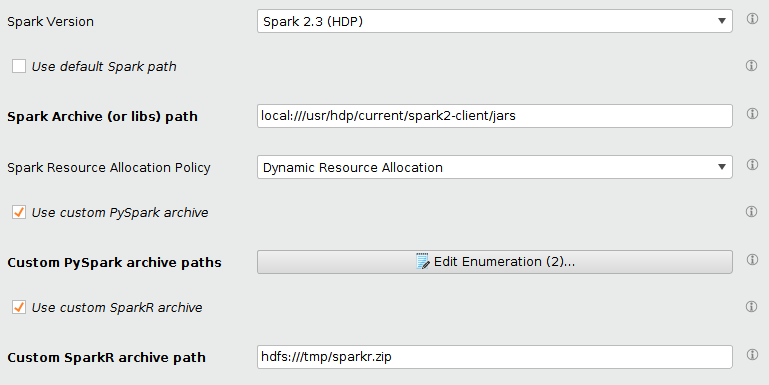Screen dimensions: 769x385
Task: Click info icon for Use default Spark path
Action: pos(752,66)
